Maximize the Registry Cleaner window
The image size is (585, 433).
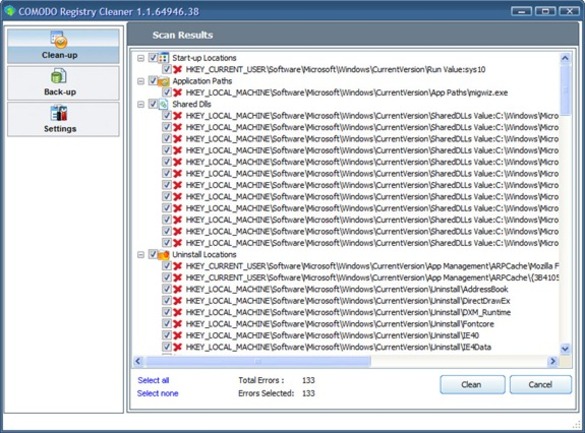point(545,11)
